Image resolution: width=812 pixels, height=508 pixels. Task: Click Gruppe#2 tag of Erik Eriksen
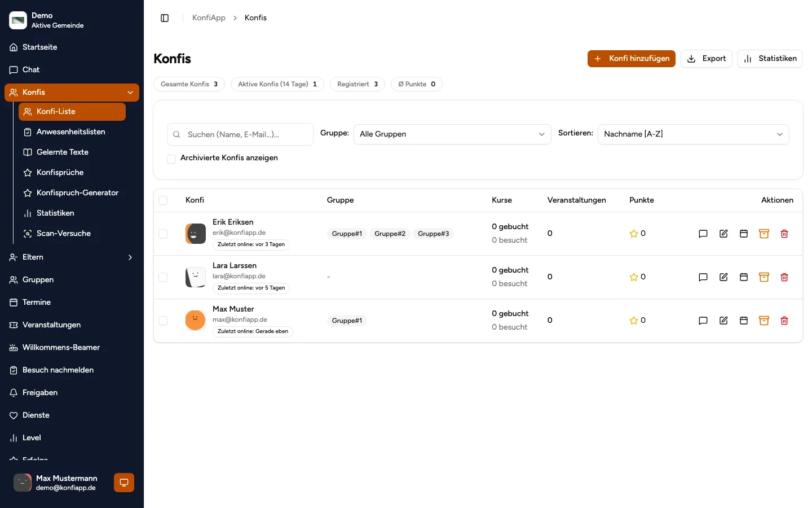[x=390, y=234]
